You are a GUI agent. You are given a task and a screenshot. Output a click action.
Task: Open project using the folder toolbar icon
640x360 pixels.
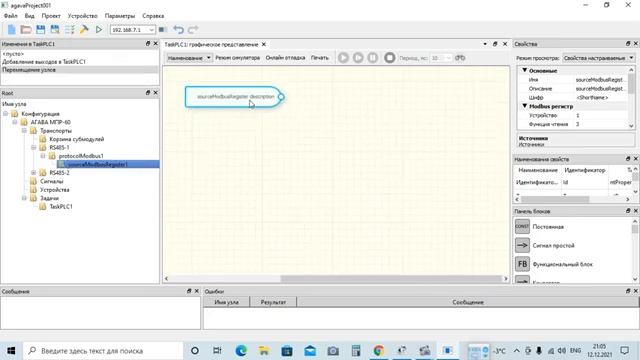coord(26,29)
